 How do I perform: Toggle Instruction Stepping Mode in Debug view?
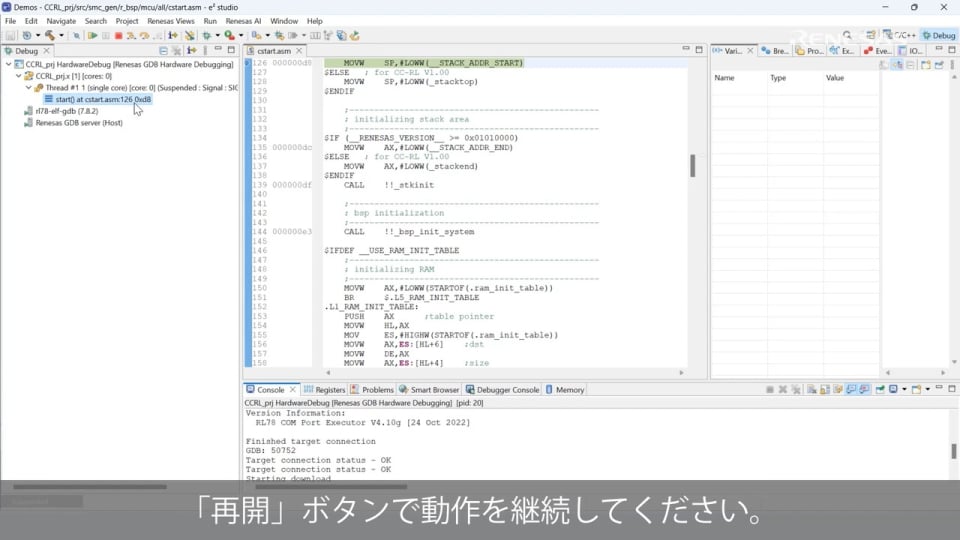click(192, 51)
